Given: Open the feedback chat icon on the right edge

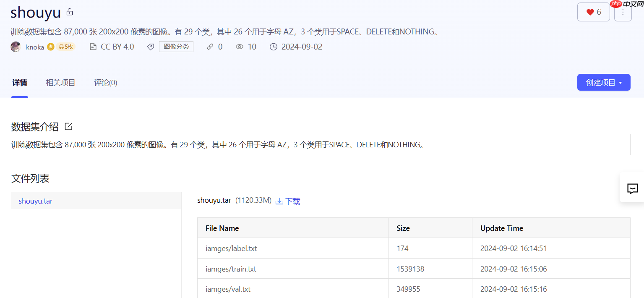Looking at the screenshot, I should click(x=633, y=189).
